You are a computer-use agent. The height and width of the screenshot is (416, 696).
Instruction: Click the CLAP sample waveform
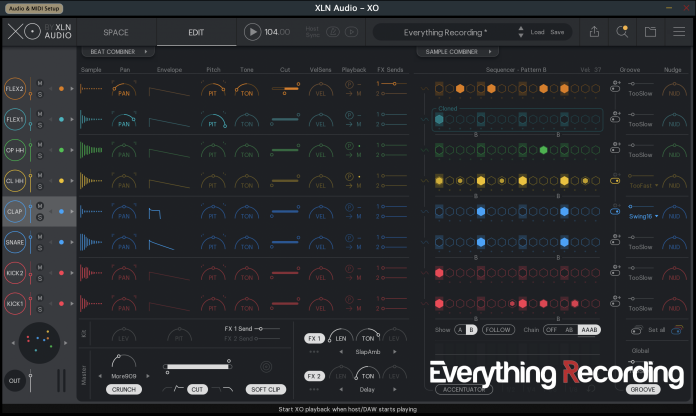pos(91,211)
